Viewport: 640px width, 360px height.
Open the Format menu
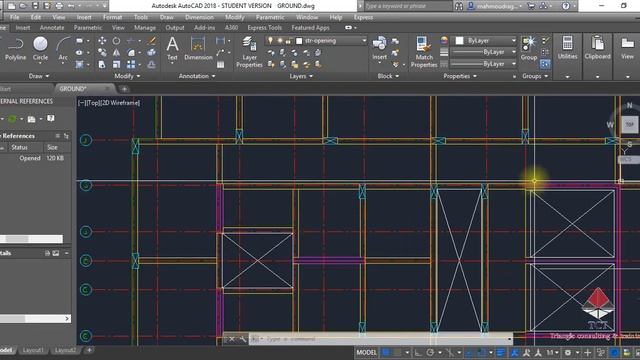coord(112,17)
